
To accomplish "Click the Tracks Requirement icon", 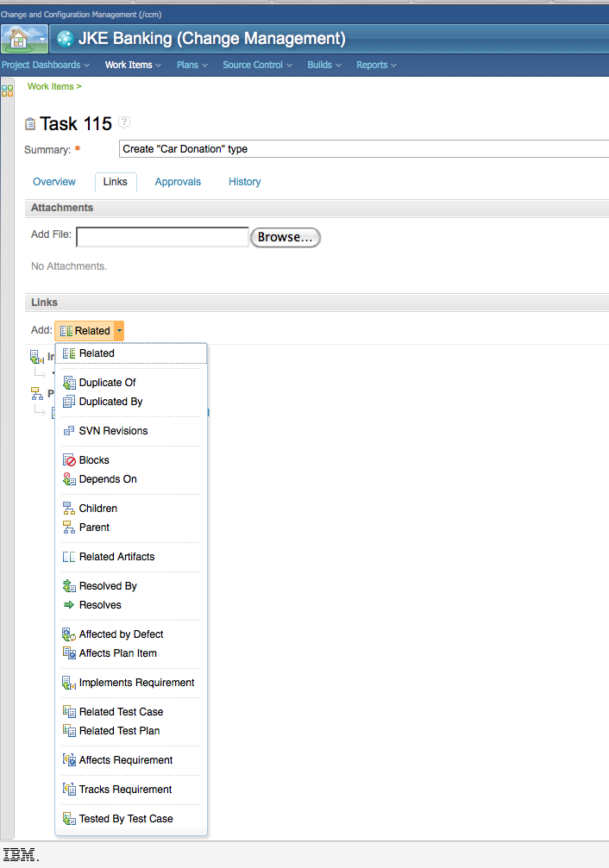I will (x=69, y=789).
